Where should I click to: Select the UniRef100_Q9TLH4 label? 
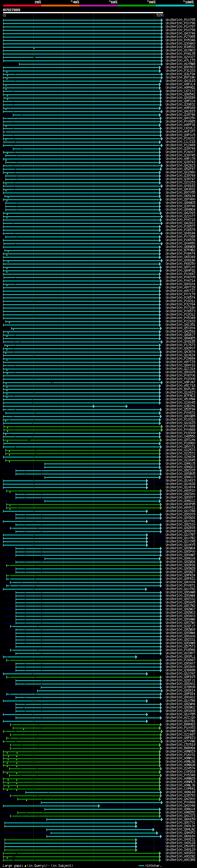pos(180,440)
